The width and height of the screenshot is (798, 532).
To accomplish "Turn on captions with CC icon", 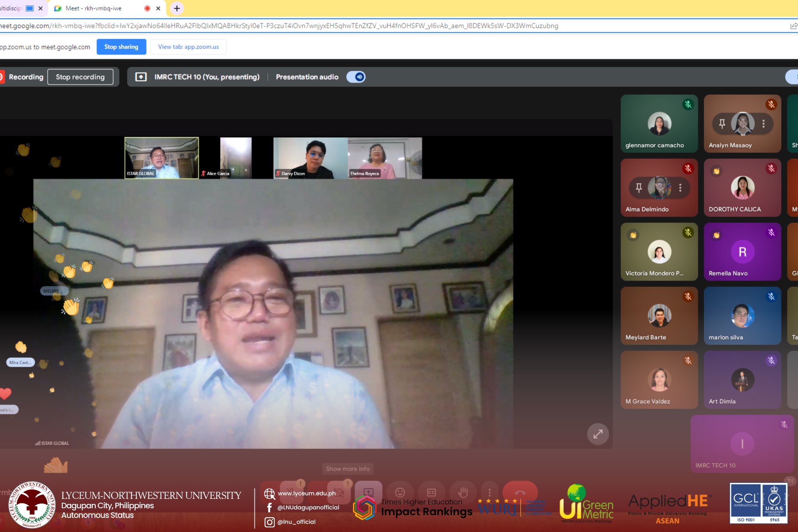I will tap(431, 492).
